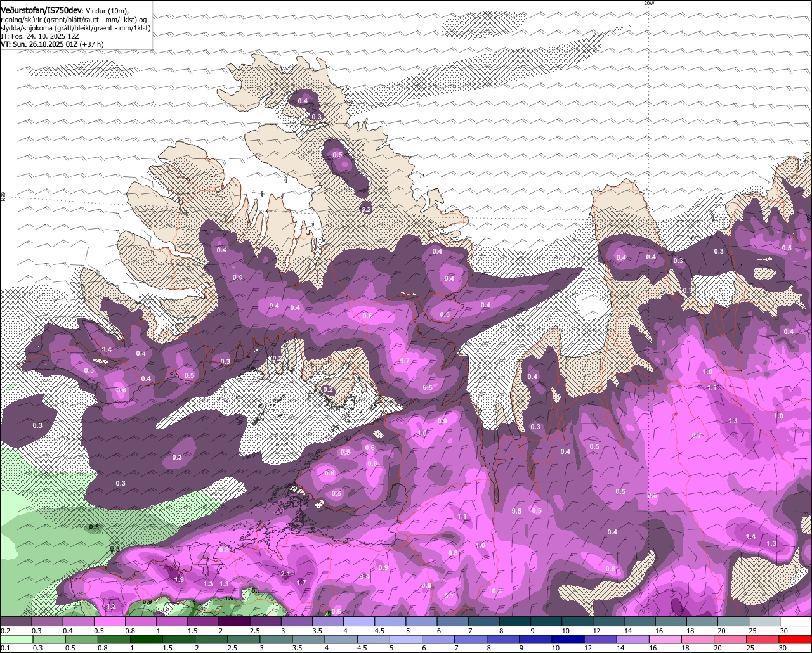This screenshot has width=812, height=653.
Task: Select the top-row bright pink swatch labeled 0.5
Action: click(x=109, y=622)
